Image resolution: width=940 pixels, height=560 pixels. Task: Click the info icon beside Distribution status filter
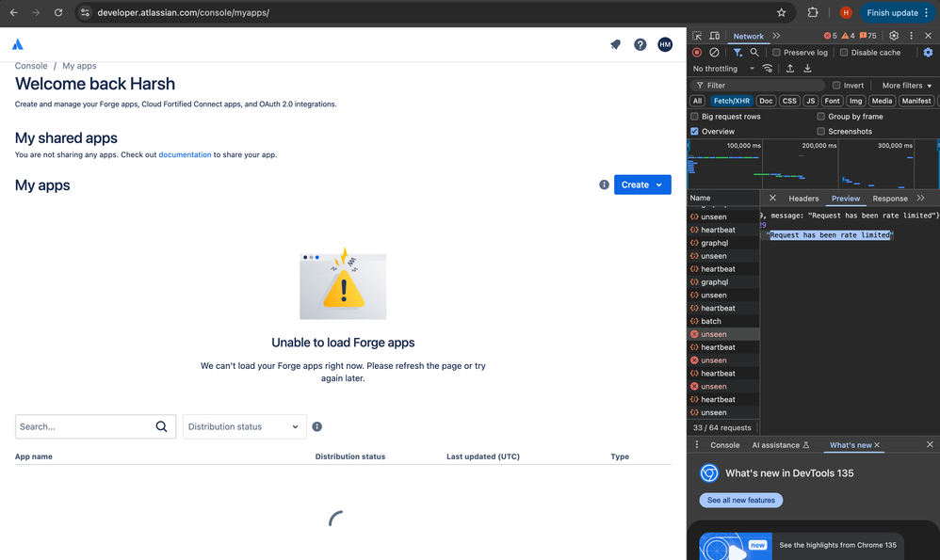(317, 426)
